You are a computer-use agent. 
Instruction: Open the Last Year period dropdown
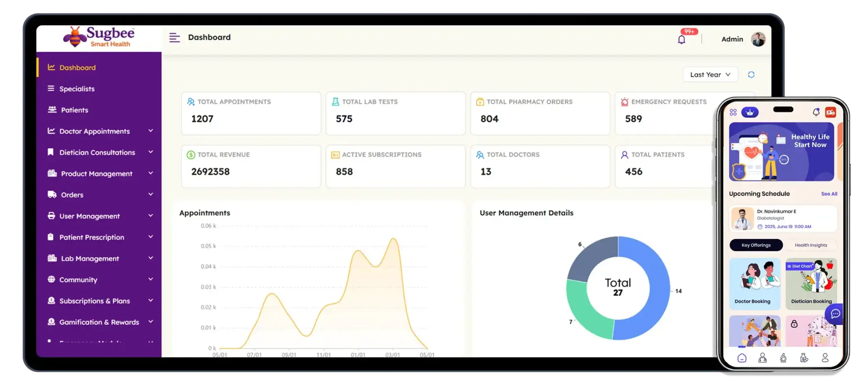pyautogui.click(x=710, y=75)
